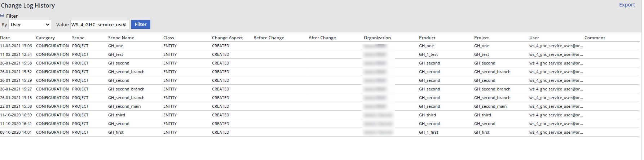This screenshot has height=160, width=644.
Task: Sort by the Date column header
Action: (x=5, y=38)
